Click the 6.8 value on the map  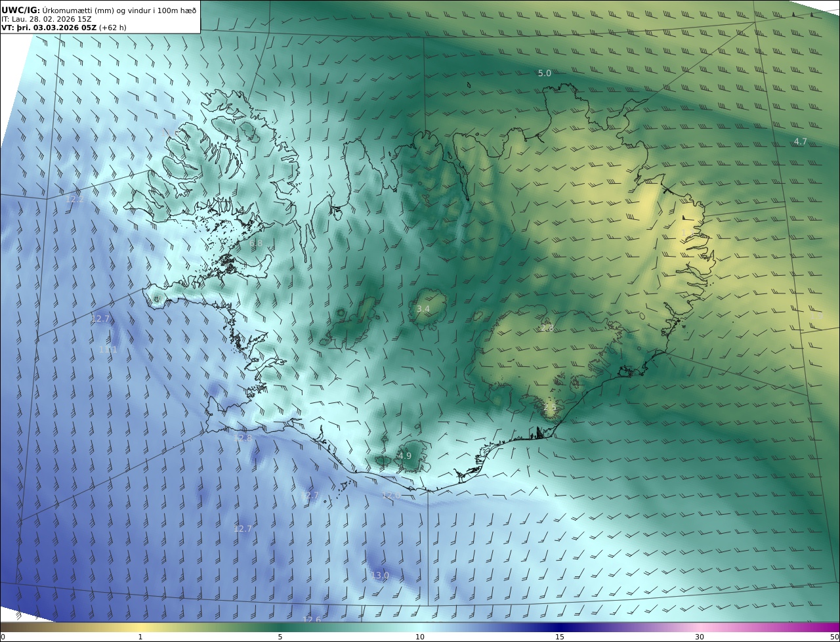coord(256,243)
